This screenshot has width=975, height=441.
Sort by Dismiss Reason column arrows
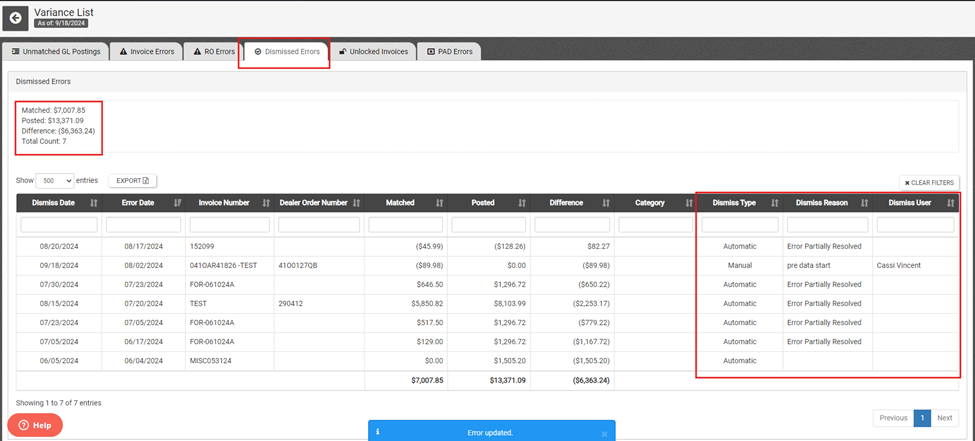(x=864, y=203)
